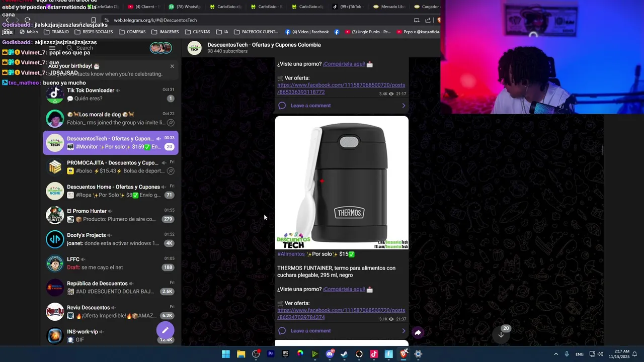Open the INS-work-vip chat
The width and height of the screenshot is (644, 362).
coord(111,335)
